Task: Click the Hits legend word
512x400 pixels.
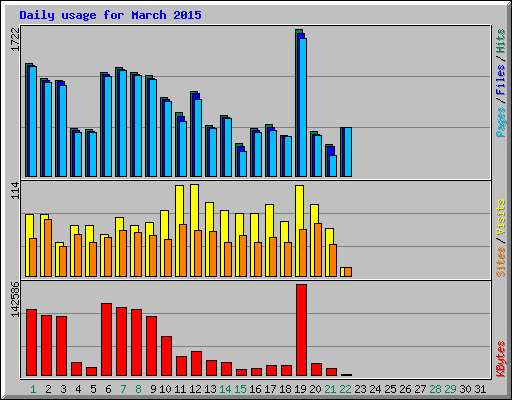Action: point(500,41)
